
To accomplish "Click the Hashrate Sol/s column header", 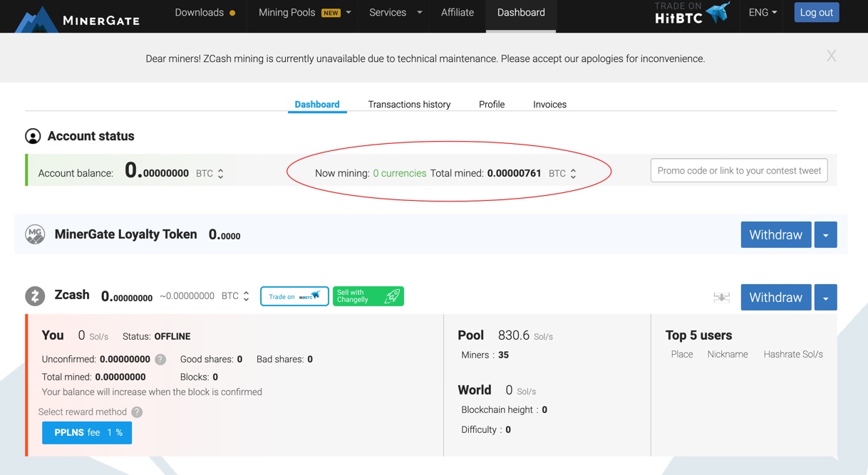I will pyautogui.click(x=793, y=354).
